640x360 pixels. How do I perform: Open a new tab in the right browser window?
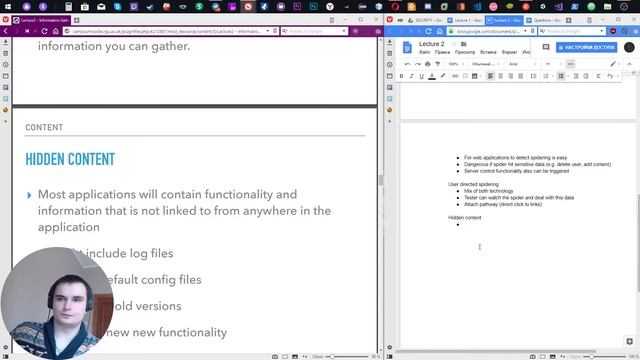(x=569, y=20)
